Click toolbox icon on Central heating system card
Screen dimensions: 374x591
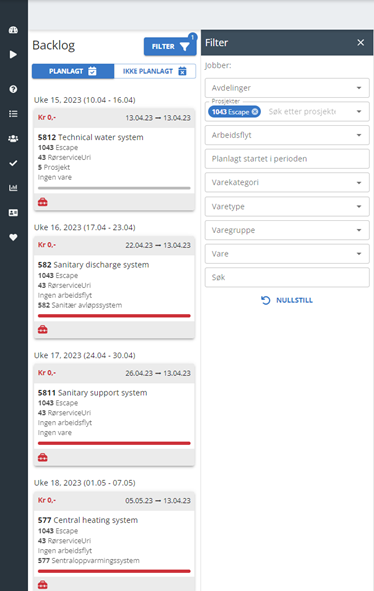pyautogui.click(x=43, y=585)
